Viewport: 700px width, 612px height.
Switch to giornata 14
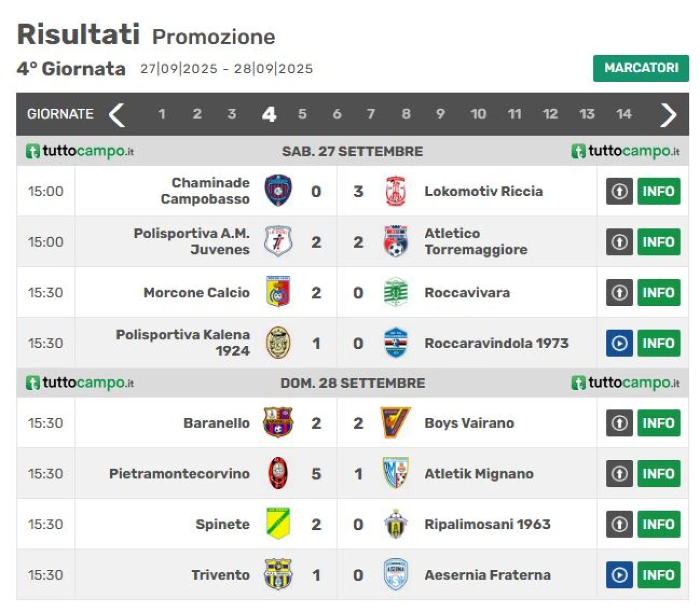(x=623, y=114)
